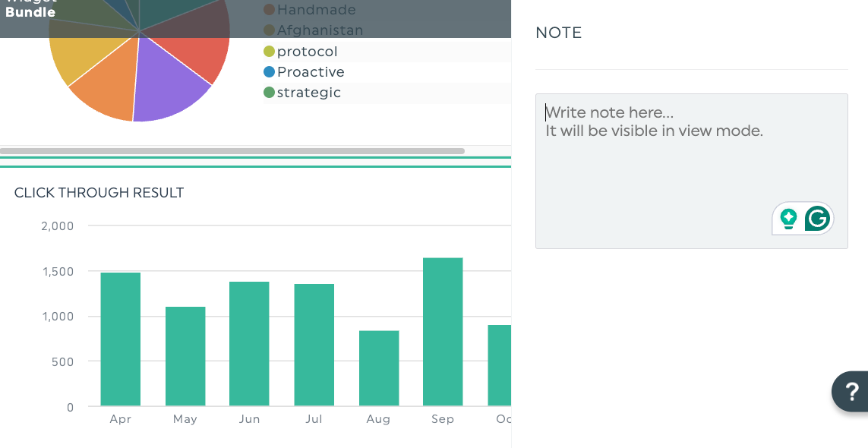Screen dimensions: 868x448
Task: Open help via the question mark icon
Action: (853, 391)
